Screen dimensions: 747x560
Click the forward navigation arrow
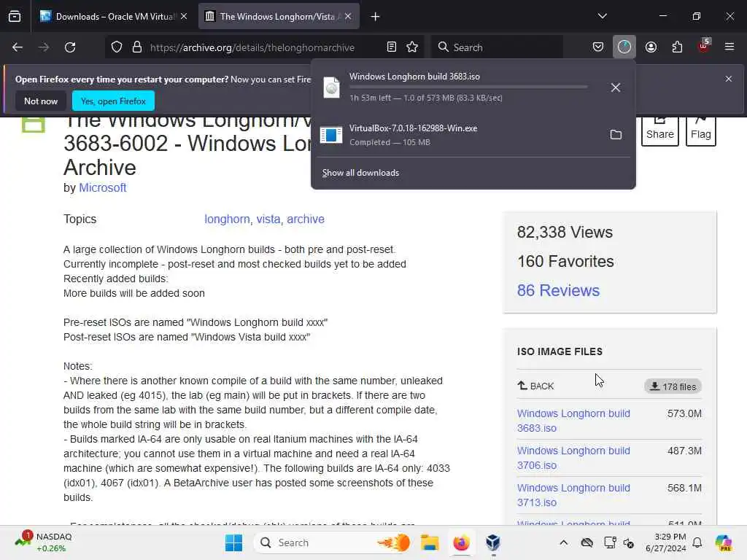coord(44,47)
